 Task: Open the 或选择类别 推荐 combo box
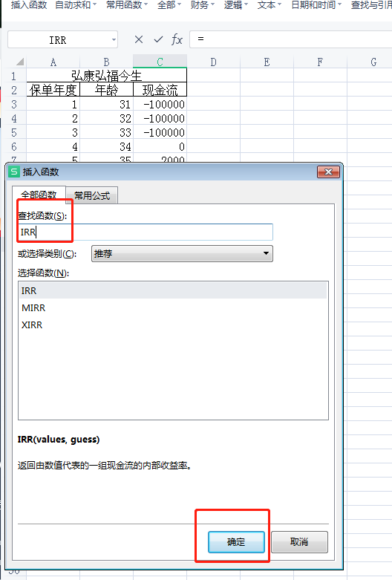(x=182, y=254)
